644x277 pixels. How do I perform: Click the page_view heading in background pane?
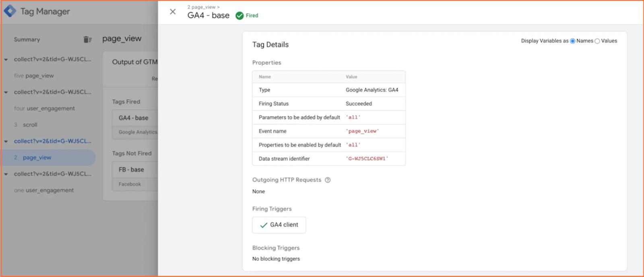[122, 39]
